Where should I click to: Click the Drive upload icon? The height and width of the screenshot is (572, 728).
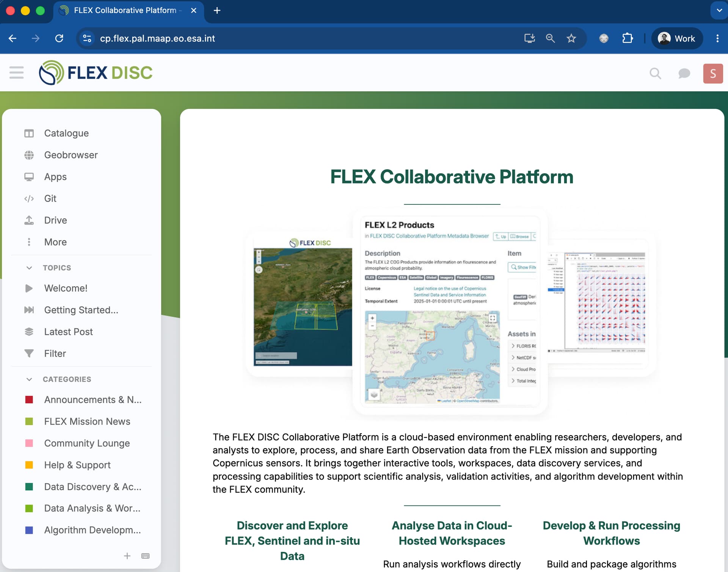pyautogui.click(x=29, y=220)
